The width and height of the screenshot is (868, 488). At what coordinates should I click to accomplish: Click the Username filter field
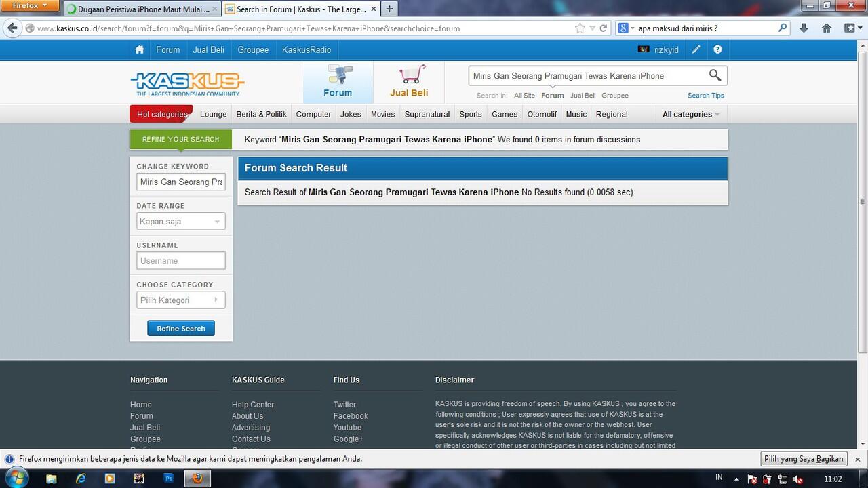click(181, 261)
